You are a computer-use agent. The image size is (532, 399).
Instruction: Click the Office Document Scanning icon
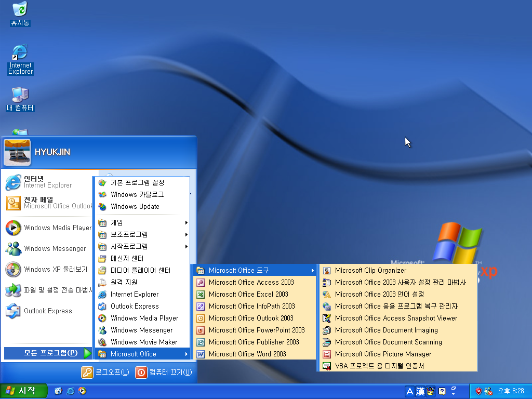point(327,342)
